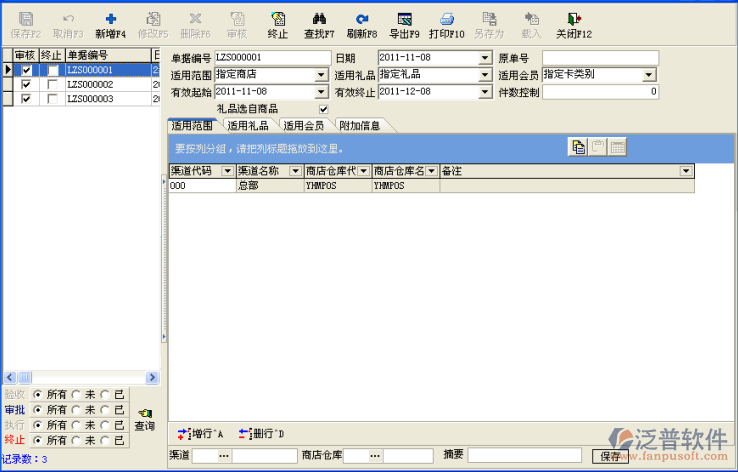Click the 查询 (Query) icon in filter panel

pos(144,414)
